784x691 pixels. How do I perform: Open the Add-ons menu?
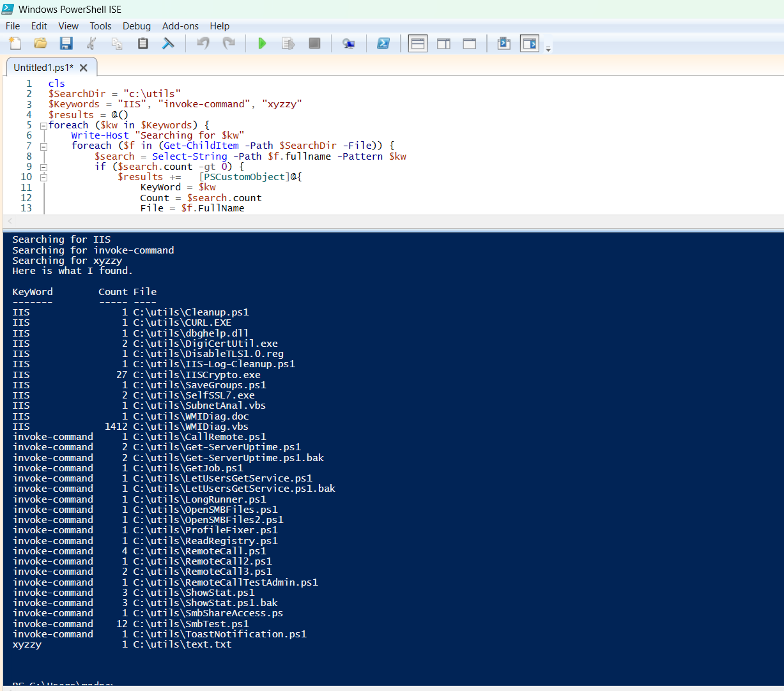tap(180, 26)
